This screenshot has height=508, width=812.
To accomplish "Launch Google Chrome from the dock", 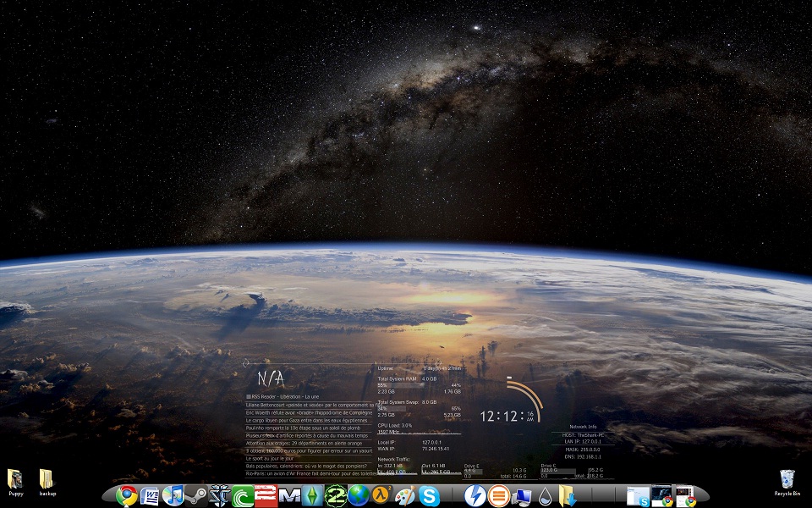I will coord(126,496).
